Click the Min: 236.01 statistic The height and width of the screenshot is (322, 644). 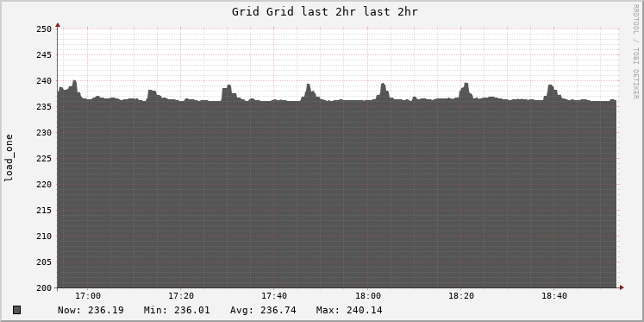177,310
